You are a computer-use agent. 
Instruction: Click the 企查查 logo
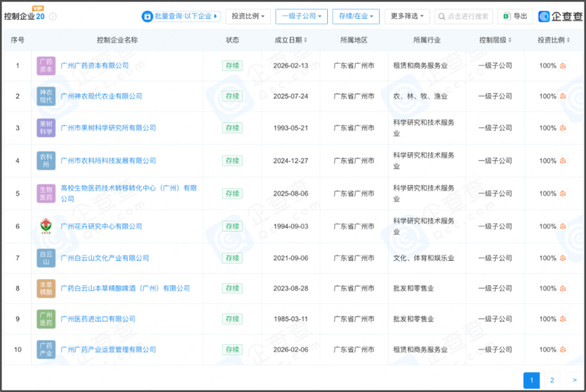560,16
